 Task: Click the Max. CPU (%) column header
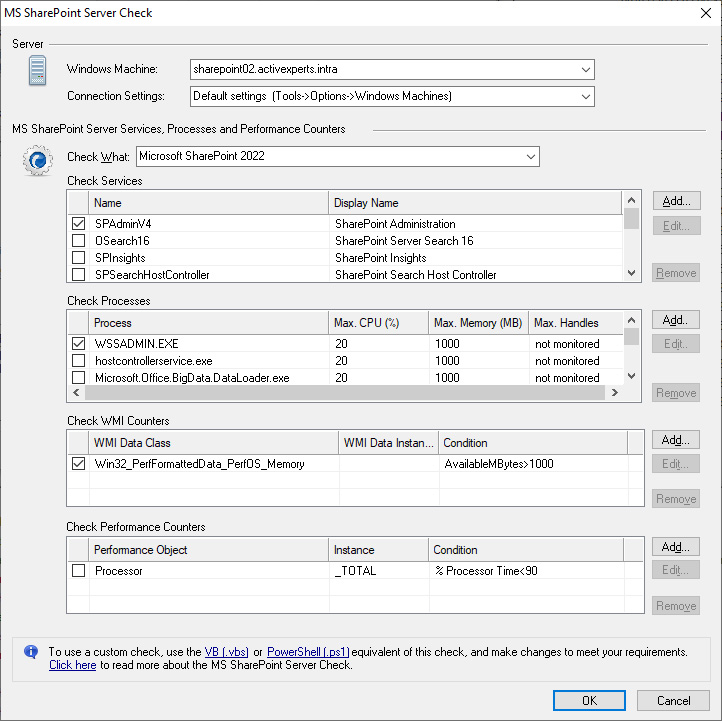[x=378, y=323]
